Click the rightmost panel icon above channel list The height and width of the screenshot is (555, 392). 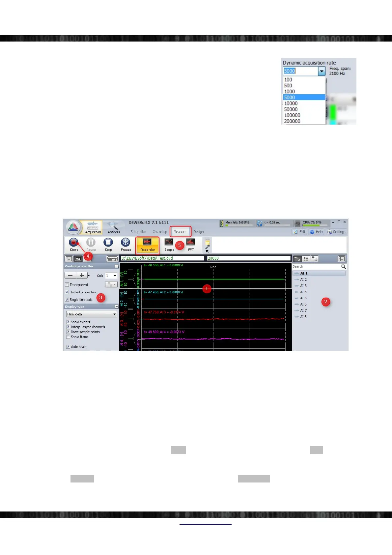pos(342,259)
